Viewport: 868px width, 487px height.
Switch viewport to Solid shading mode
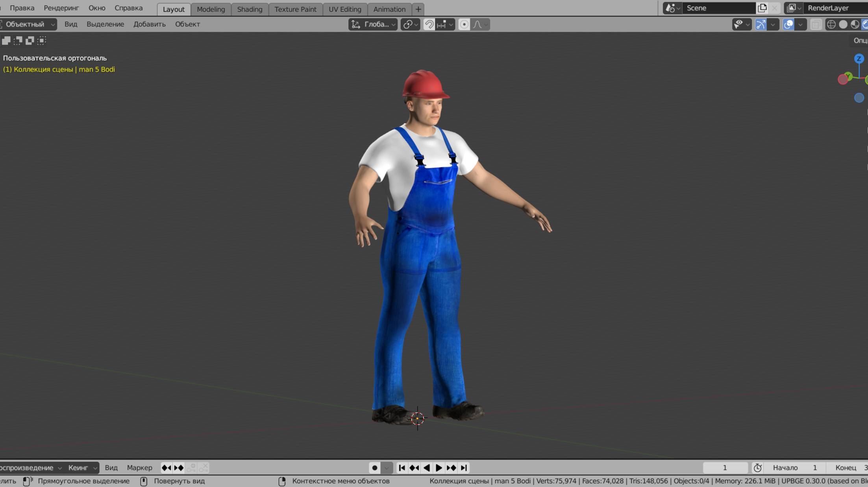coord(842,24)
